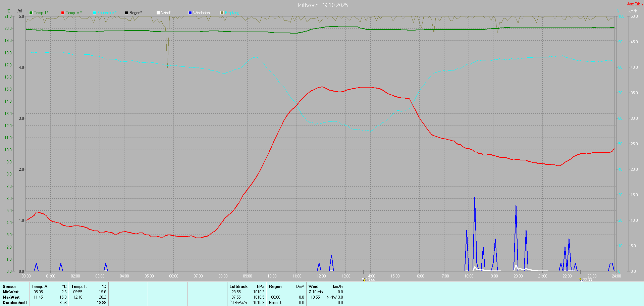Click the 05:05 outdoor minimum time
The width and height of the screenshot is (644, 306).
[x=38, y=292]
